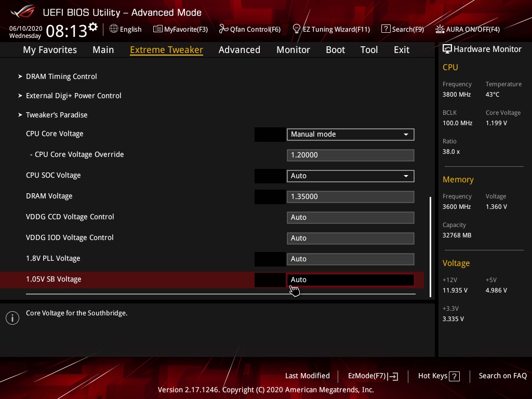Open CPU SOC Voltage Auto dropdown

tap(351, 176)
